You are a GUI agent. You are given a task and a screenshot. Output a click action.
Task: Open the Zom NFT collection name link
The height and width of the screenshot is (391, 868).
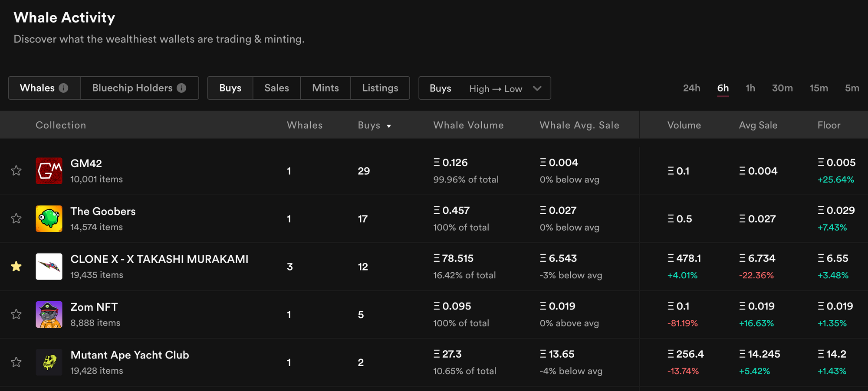point(94,307)
